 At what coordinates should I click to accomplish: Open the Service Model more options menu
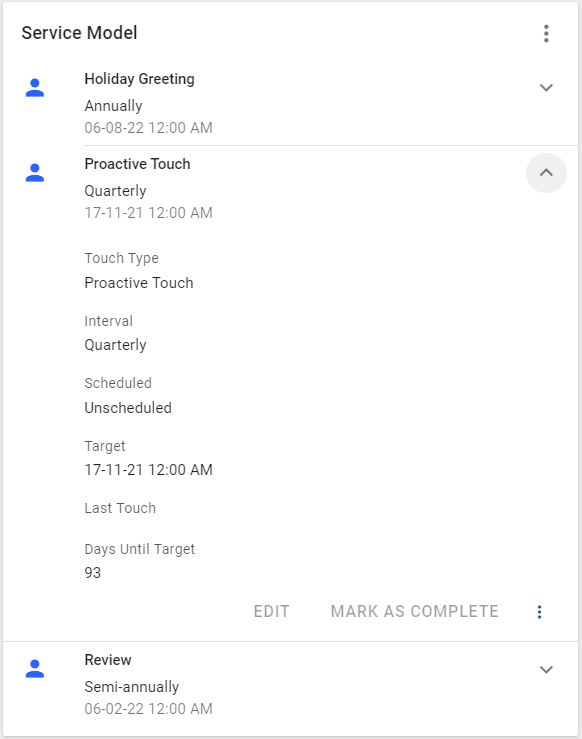(546, 33)
